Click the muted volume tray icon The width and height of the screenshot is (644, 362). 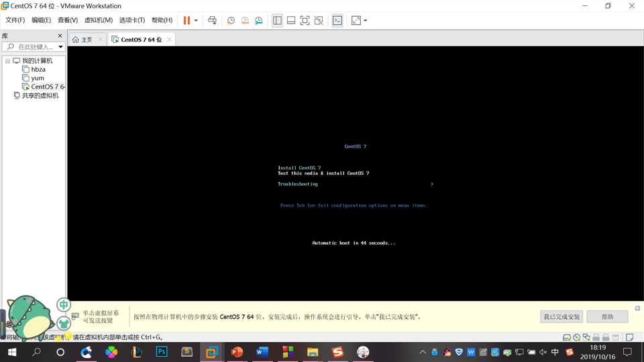(x=543, y=352)
